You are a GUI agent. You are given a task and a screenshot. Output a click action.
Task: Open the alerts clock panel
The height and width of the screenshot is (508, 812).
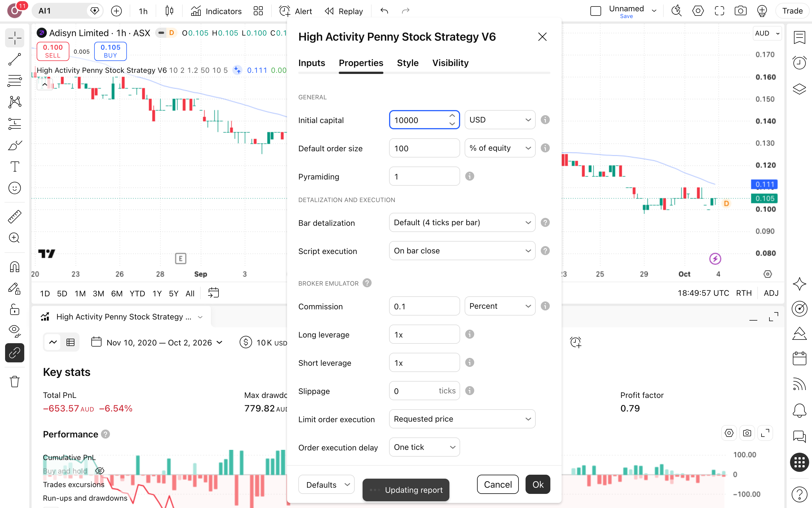[x=799, y=63]
